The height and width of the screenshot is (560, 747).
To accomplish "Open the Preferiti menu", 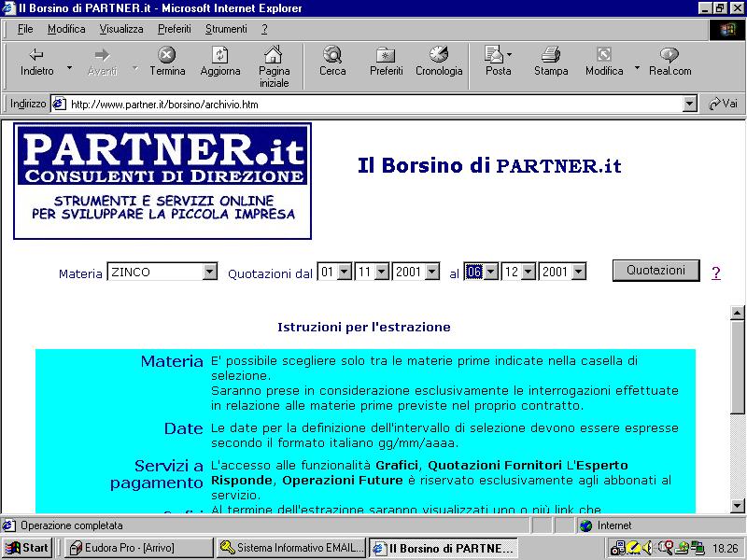I will coord(175,29).
